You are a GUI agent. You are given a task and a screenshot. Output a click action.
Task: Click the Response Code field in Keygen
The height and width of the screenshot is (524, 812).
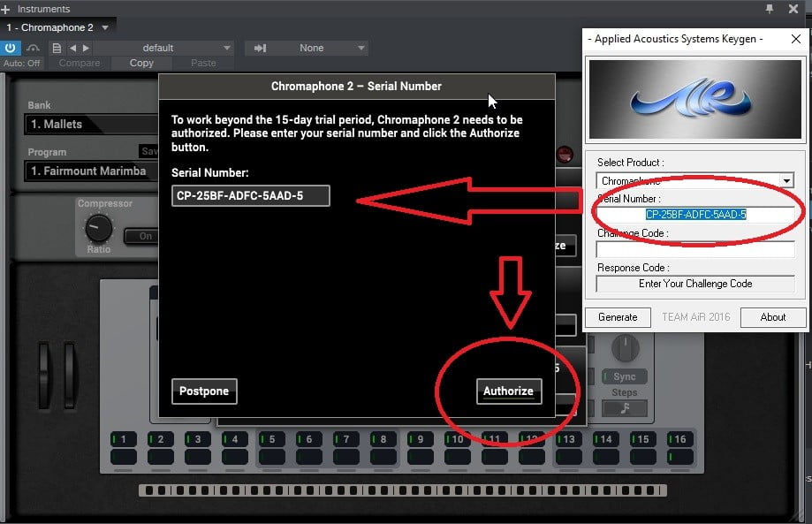click(695, 284)
